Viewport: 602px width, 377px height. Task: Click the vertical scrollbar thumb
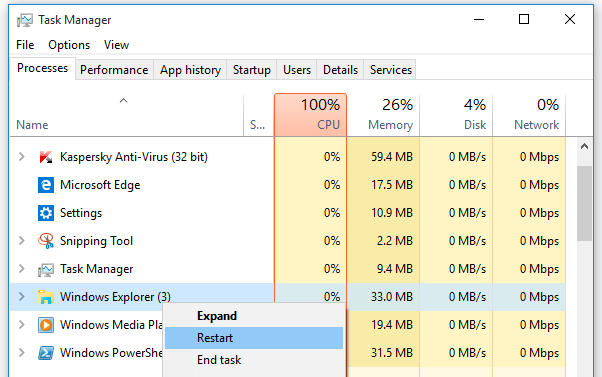tap(584, 203)
